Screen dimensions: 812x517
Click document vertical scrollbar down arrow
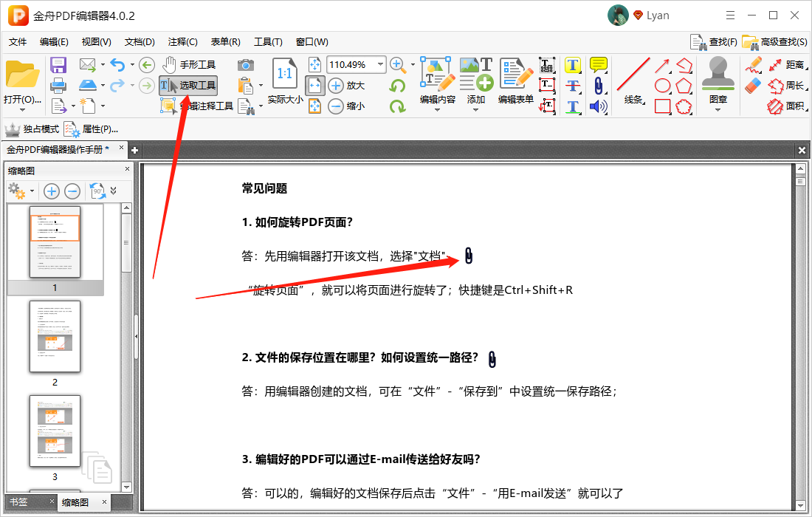801,505
